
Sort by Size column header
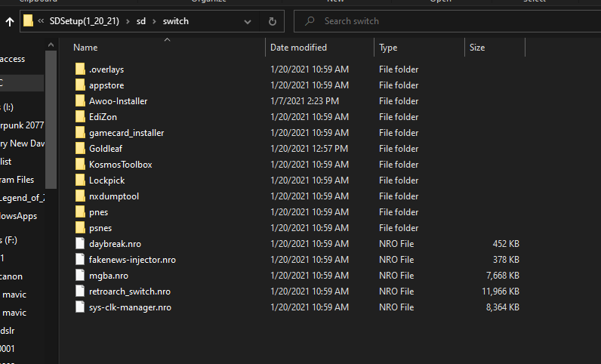click(x=477, y=48)
